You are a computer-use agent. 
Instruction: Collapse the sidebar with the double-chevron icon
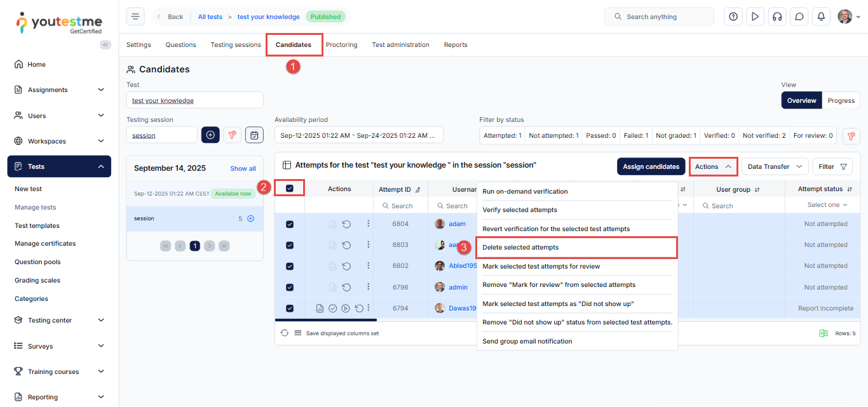point(105,44)
